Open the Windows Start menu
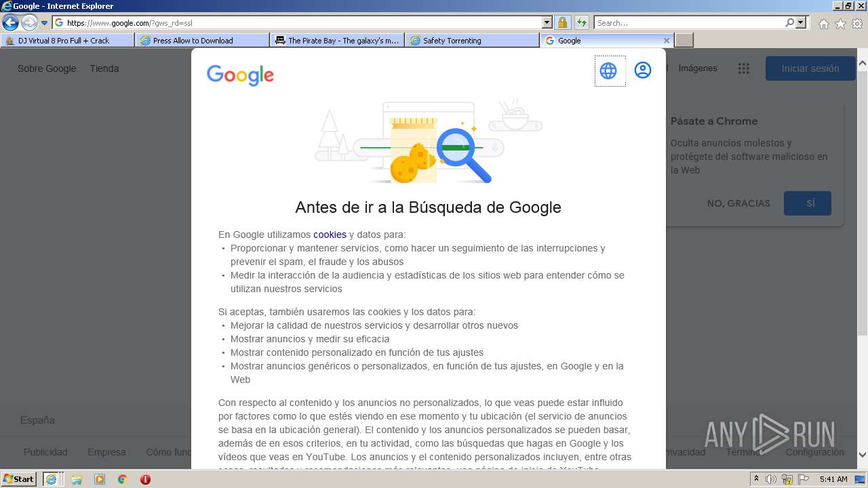Viewport: 868px width, 488px height. [19, 479]
